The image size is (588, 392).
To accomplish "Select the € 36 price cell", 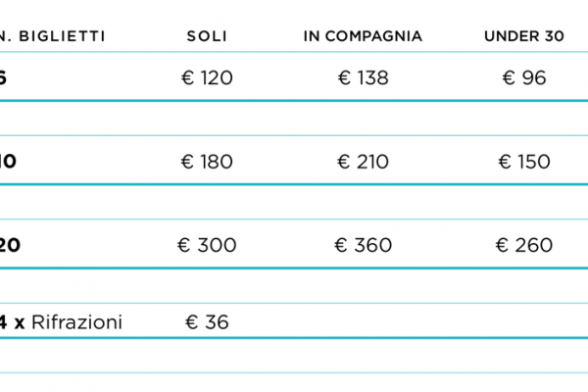I will click(x=207, y=322).
